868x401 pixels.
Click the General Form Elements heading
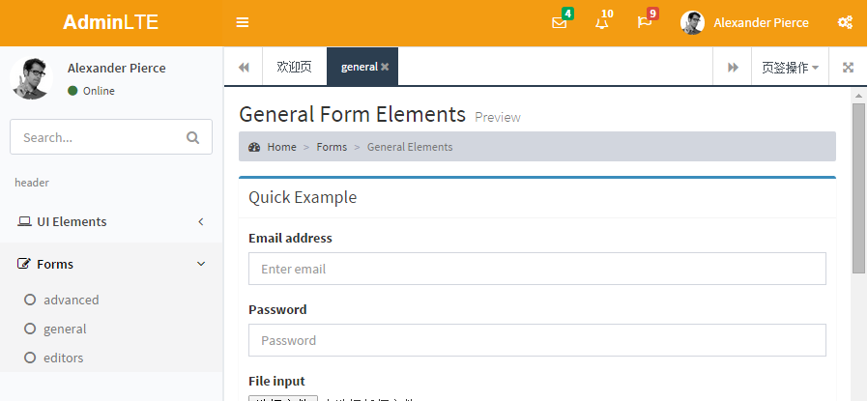pos(352,114)
